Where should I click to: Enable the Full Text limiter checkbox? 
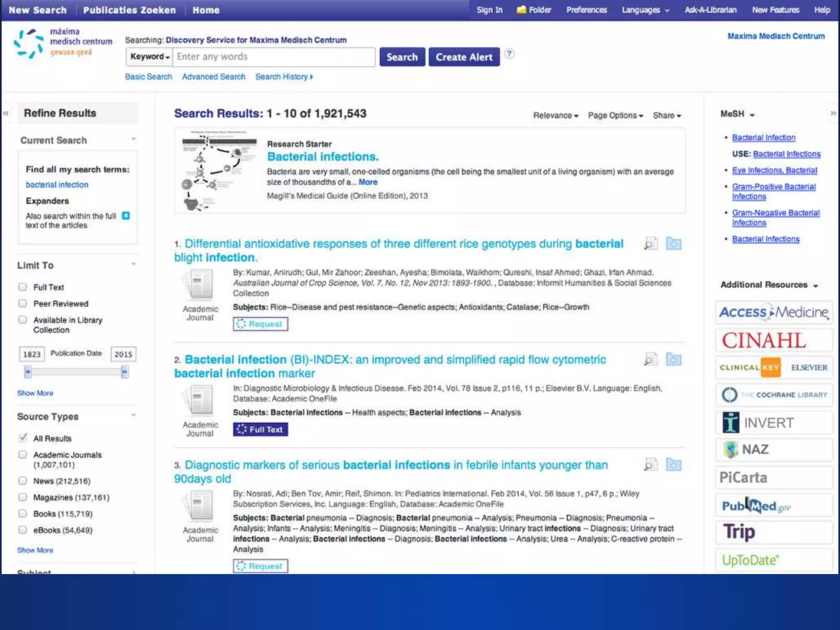pyautogui.click(x=23, y=287)
